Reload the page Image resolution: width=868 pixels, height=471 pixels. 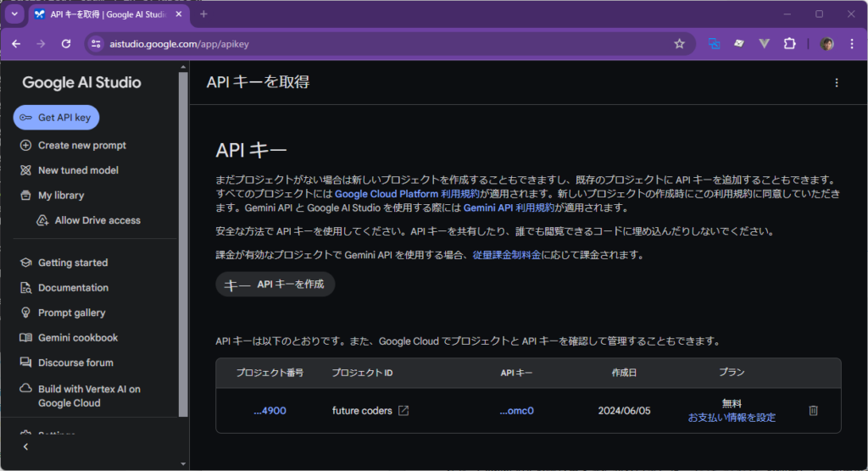click(66, 44)
